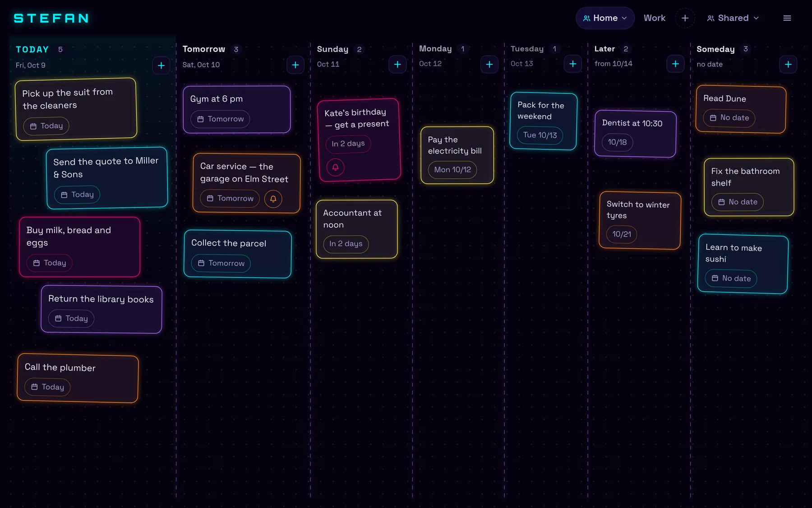Add a task to the Later column
This screenshot has width=812, height=508.
click(675, 64)
